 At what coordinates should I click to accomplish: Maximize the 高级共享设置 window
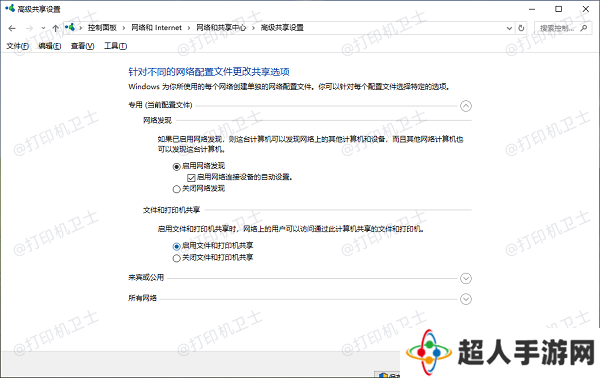559,9
